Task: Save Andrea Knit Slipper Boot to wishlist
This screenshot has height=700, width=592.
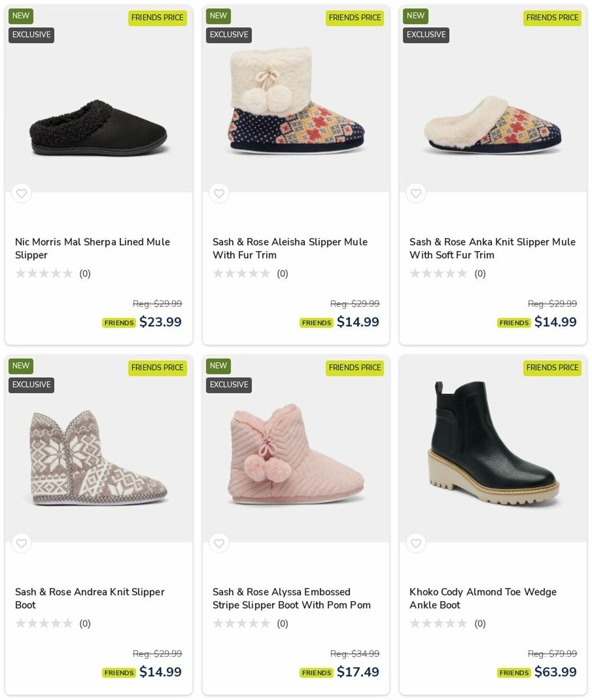Action: (x=21, y=543)
